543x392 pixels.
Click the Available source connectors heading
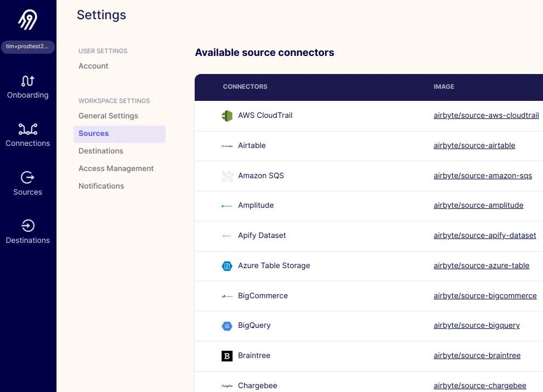264,53
